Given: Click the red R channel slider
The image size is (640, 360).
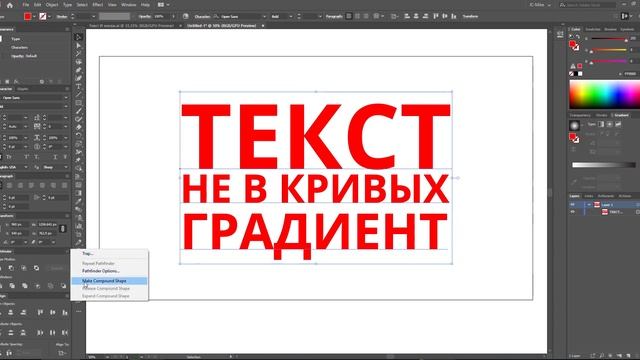Looking at the screenshot, I should 609,39.
